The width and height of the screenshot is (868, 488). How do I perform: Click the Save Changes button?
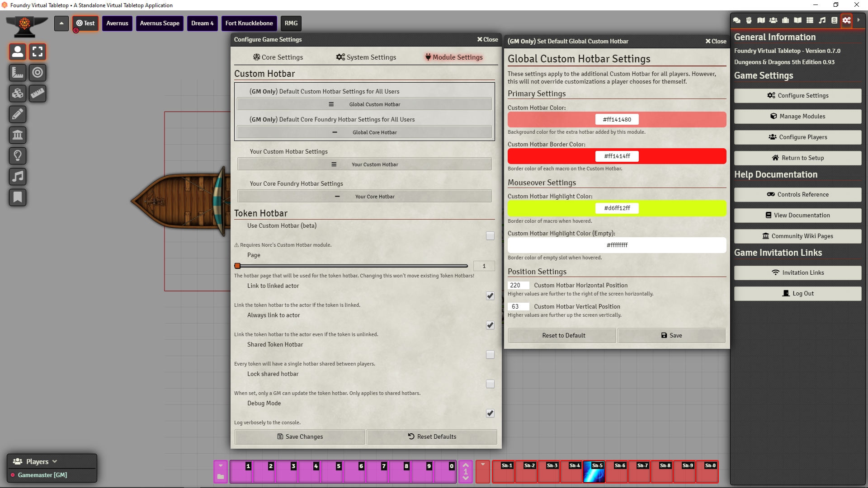[x=300, y=436]
